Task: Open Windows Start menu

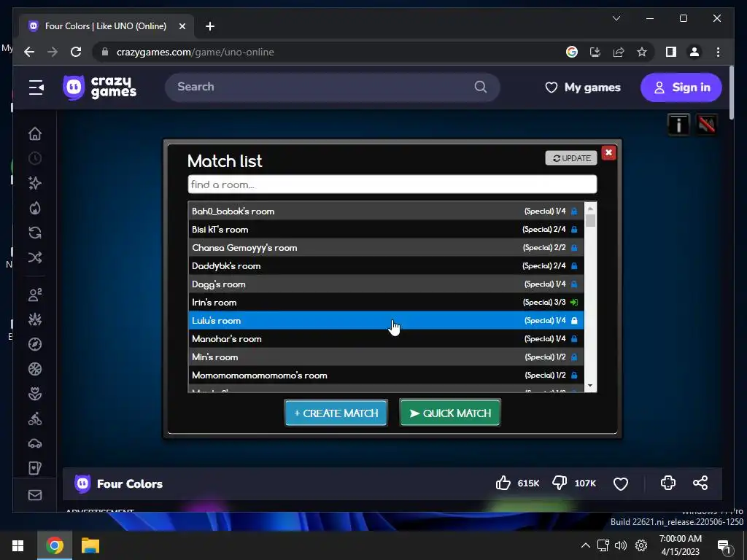Action: click(18, 545)
